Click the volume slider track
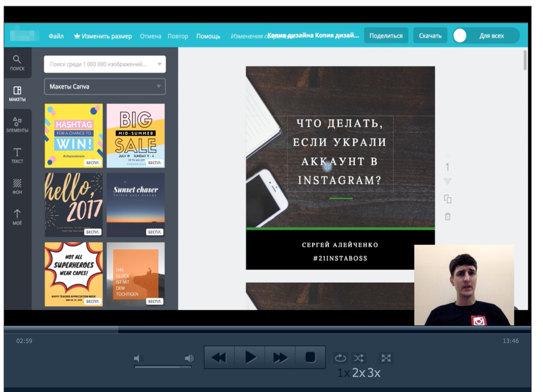The width and height of the screenshot is (543, 392). coord(163,367)
